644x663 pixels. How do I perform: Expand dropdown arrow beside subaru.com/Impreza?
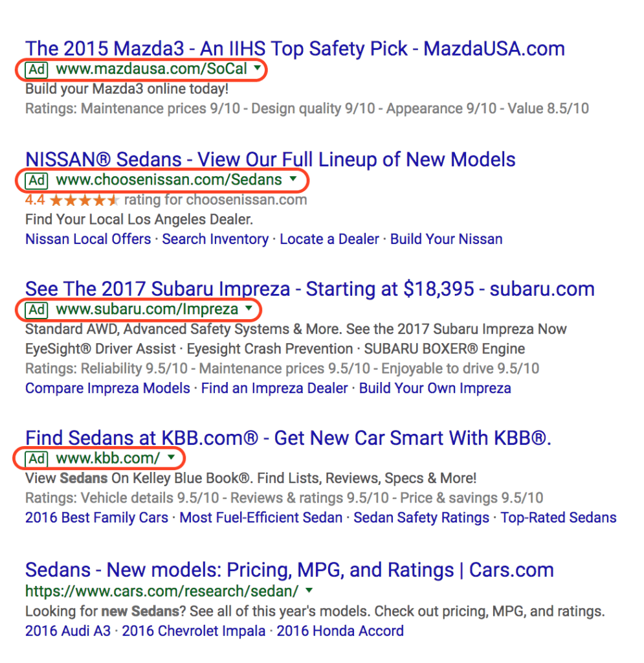249,308
